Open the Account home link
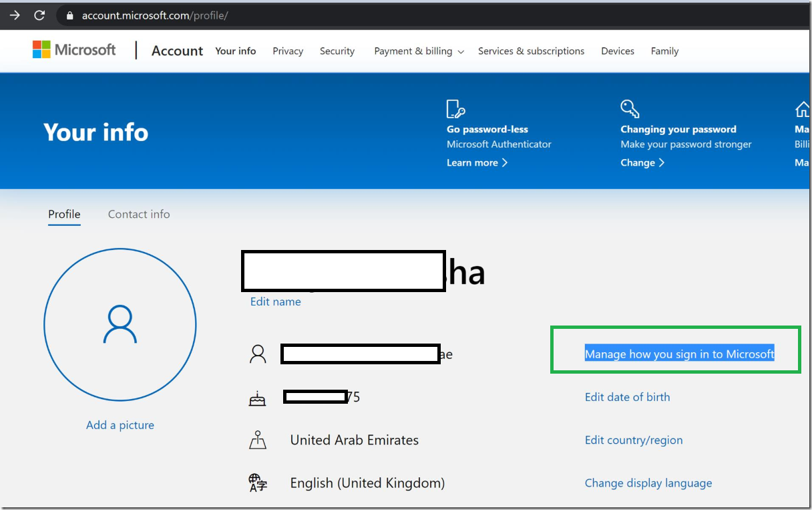 pyautogui.click(x=177, y=51)
